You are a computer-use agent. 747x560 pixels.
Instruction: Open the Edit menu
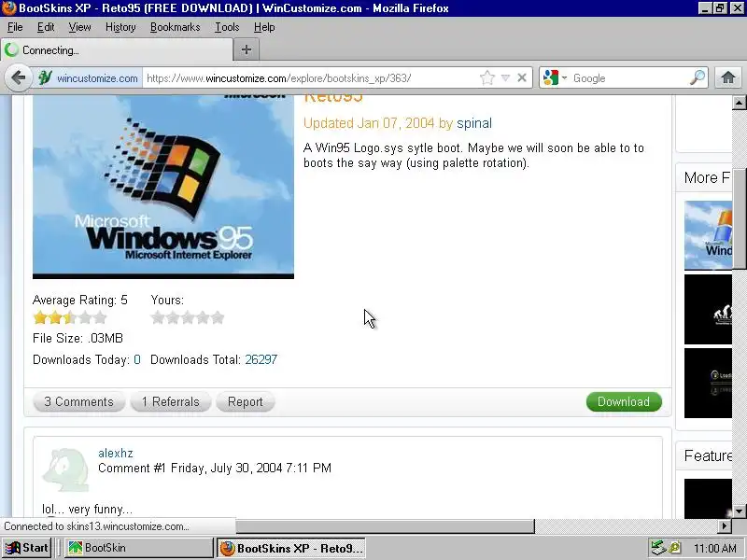(x=46, y=27)
